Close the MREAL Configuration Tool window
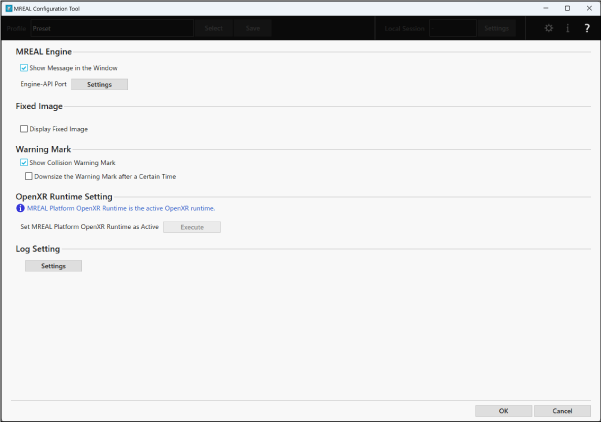The width and height of the screenshot is (601, 422). 589,8
